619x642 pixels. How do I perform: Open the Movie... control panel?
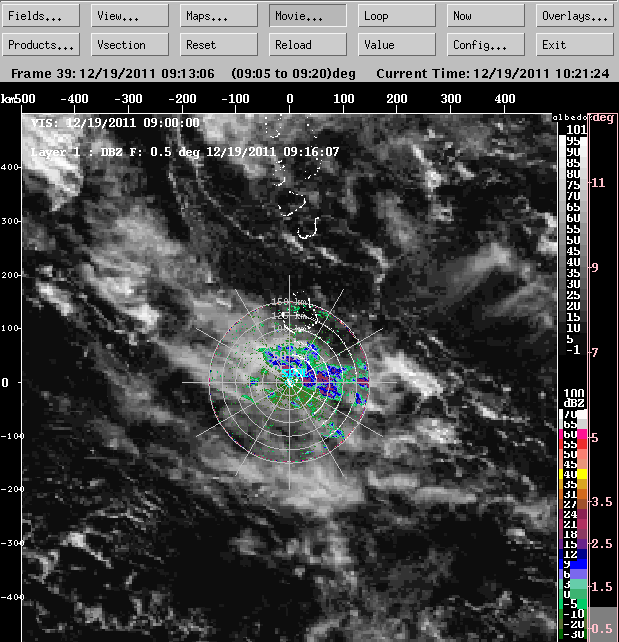point(308,16)
